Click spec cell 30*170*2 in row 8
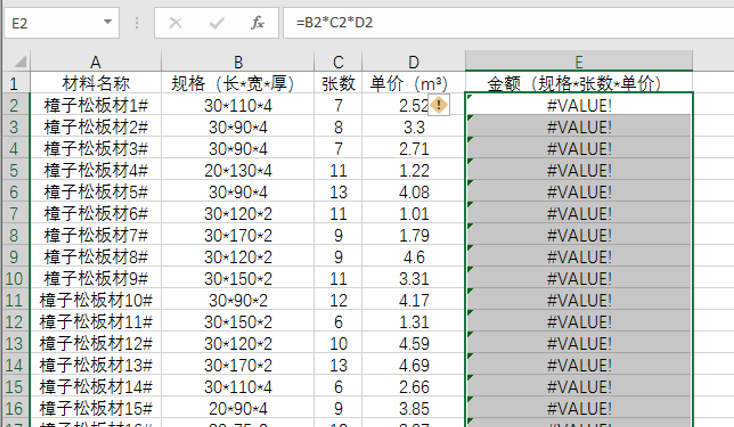734x427 pixels. (x=238, y=235)
